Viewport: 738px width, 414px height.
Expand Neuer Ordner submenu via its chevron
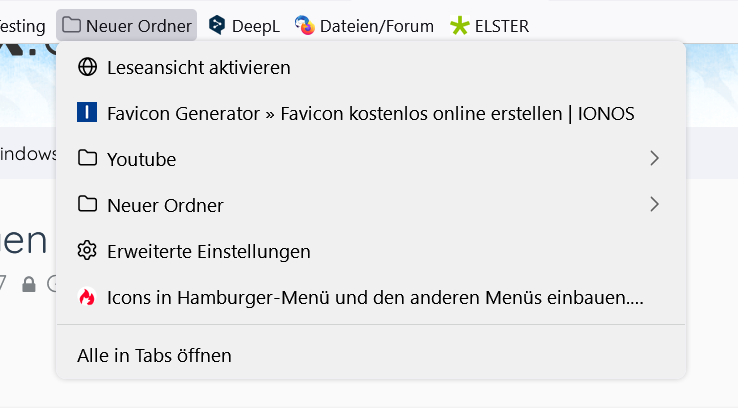(x=654, y=205)
